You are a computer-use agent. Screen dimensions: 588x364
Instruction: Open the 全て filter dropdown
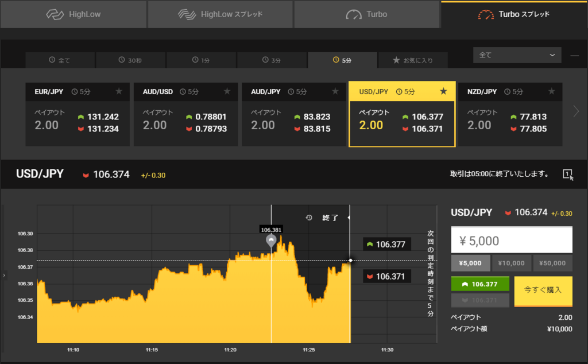[x=517, y=55]
